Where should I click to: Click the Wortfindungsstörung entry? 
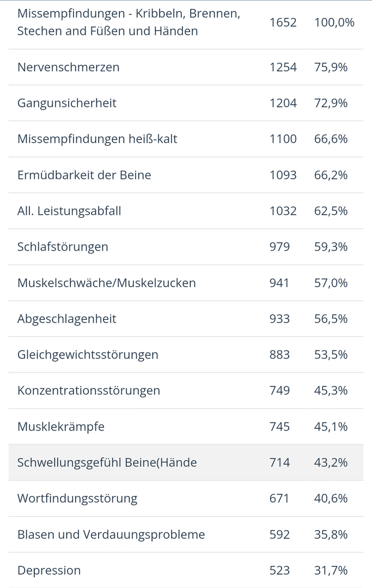pyautogui.click(x=77, y=499)
